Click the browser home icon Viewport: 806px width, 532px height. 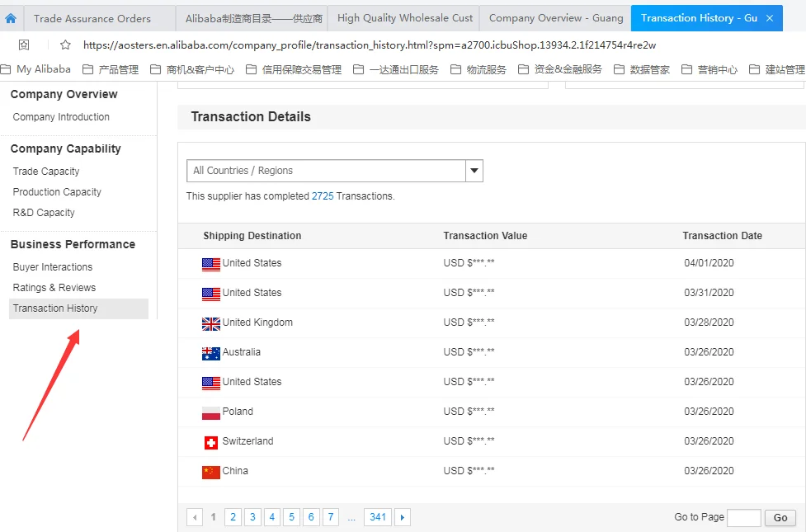(11, 18)
